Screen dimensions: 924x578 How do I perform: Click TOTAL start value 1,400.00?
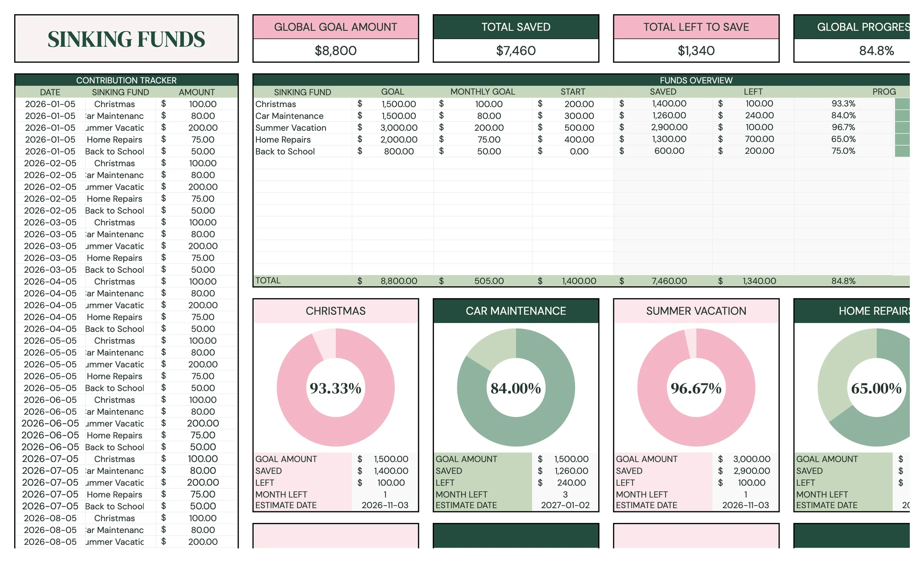(579, 281)
